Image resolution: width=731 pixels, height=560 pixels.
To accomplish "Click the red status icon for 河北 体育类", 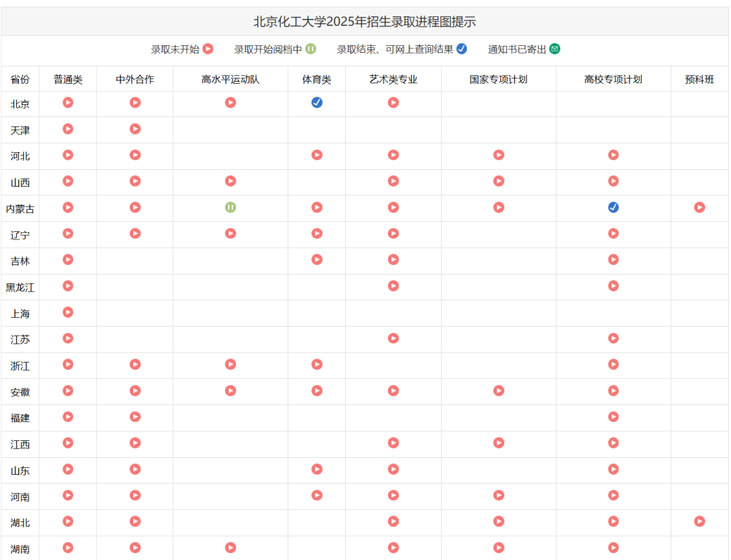I will coord(317,155).
